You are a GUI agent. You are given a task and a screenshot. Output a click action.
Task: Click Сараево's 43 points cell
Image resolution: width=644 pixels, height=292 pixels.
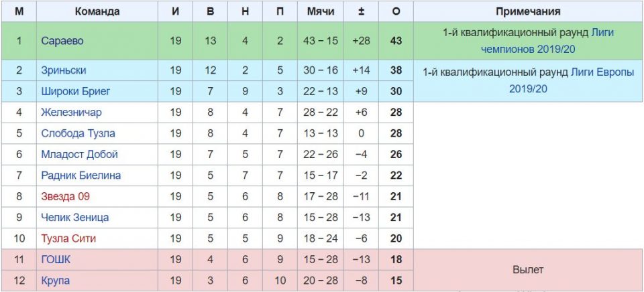[x=395, y=41]
